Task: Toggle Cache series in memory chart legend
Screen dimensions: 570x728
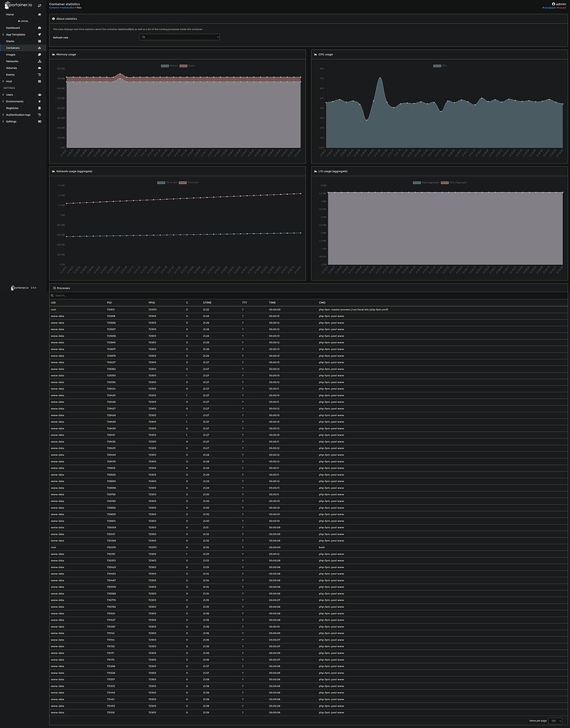Action: point(187,66)
